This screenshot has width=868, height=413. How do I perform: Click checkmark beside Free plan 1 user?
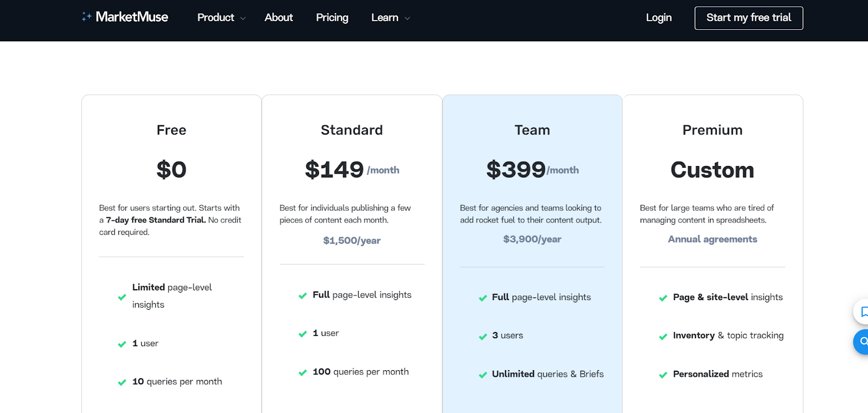[122, 344]
